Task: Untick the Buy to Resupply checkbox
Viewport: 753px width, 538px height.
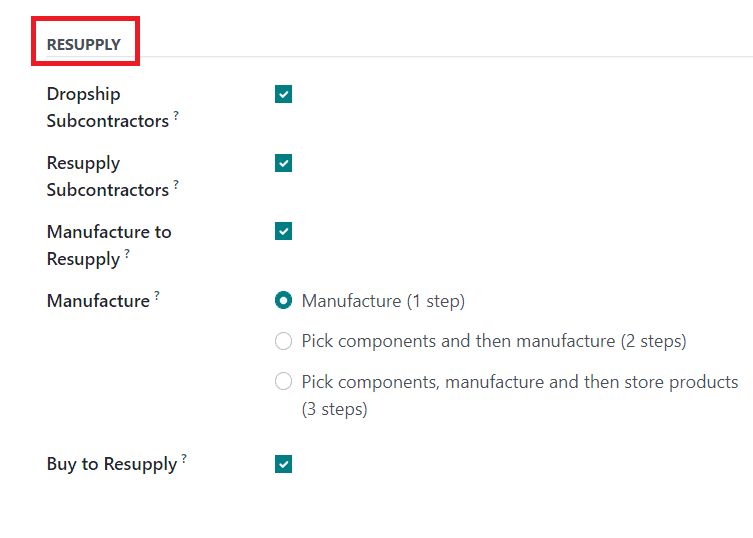Action: pos(283,464)
